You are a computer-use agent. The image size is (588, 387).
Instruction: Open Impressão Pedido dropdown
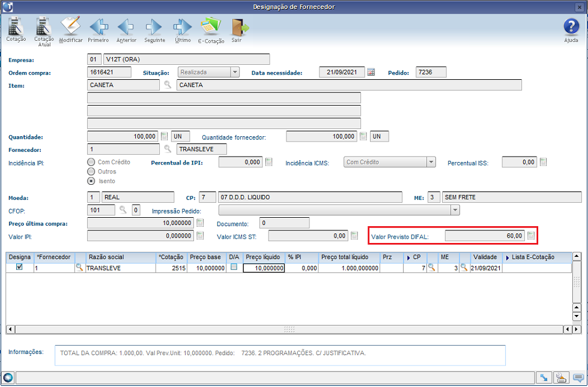(455, 210)
